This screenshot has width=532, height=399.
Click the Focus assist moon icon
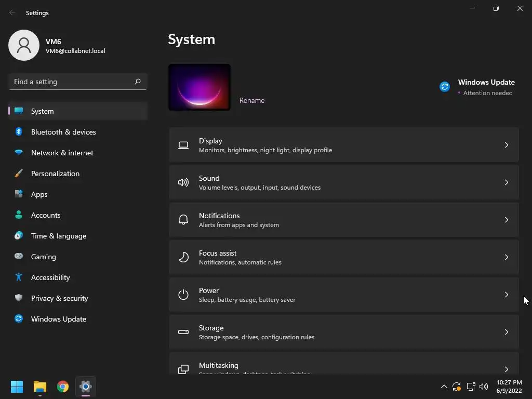183,257
